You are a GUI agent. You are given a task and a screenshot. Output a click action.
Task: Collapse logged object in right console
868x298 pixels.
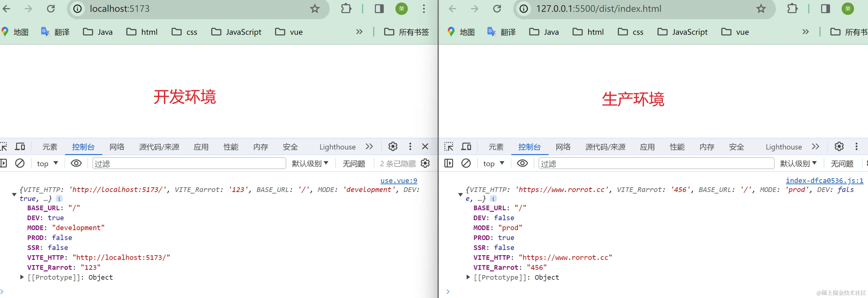pos(460,194)
